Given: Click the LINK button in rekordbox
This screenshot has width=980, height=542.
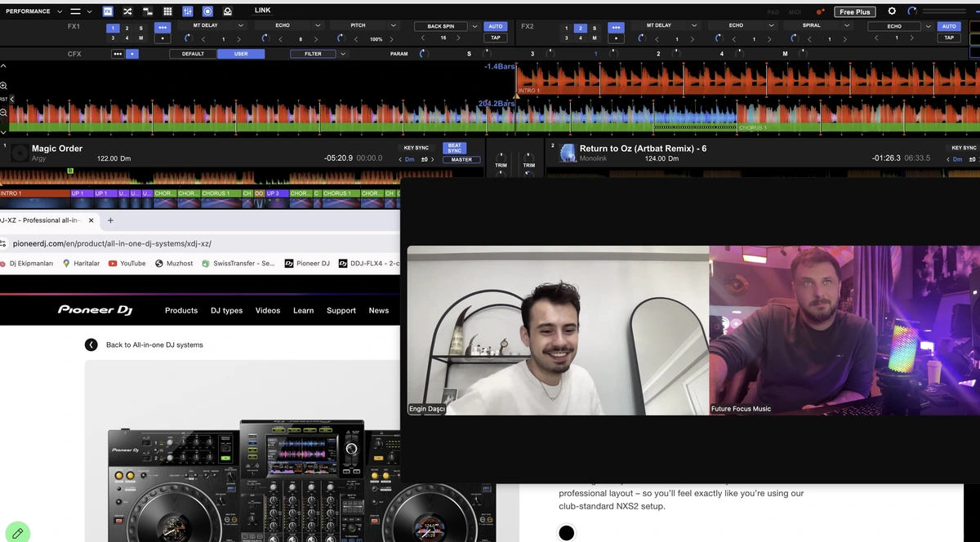Looking at the screenshot, I should (x=262, y=11).
